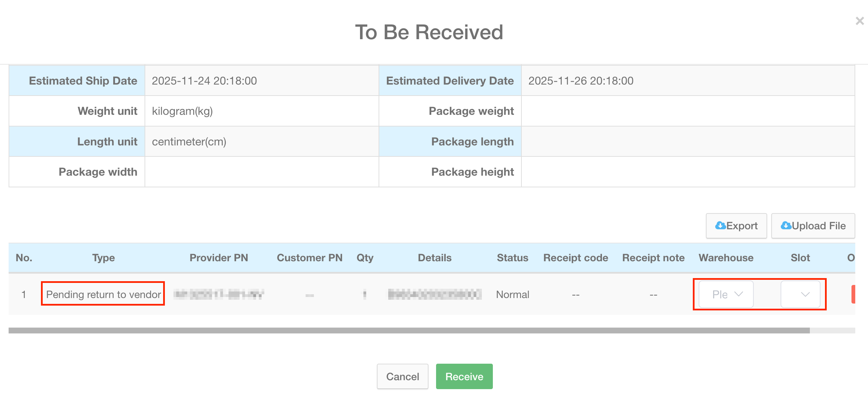868x396 pixels.
Task: Click the Normal status cell
Action: (x=512, y=294)
